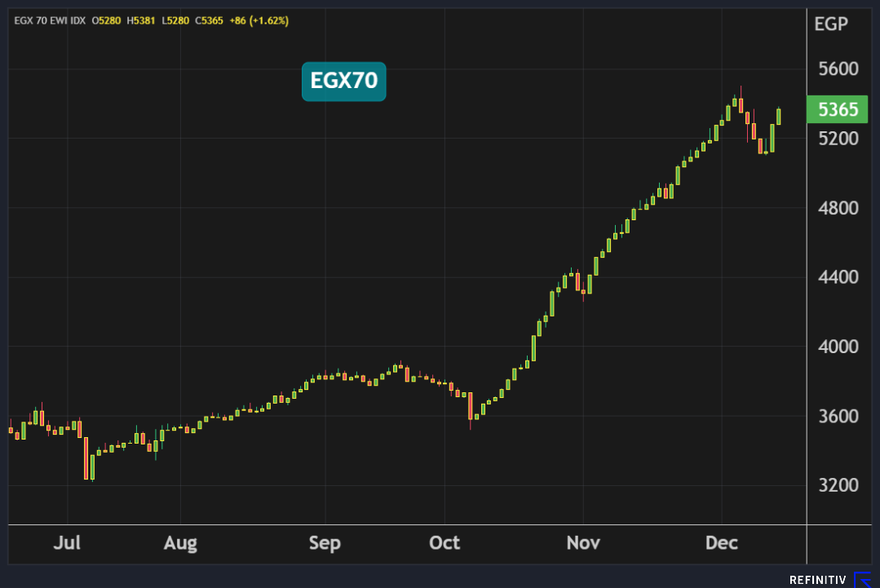
Task: Select the Jul label on time axis
Action: (67, 543)
